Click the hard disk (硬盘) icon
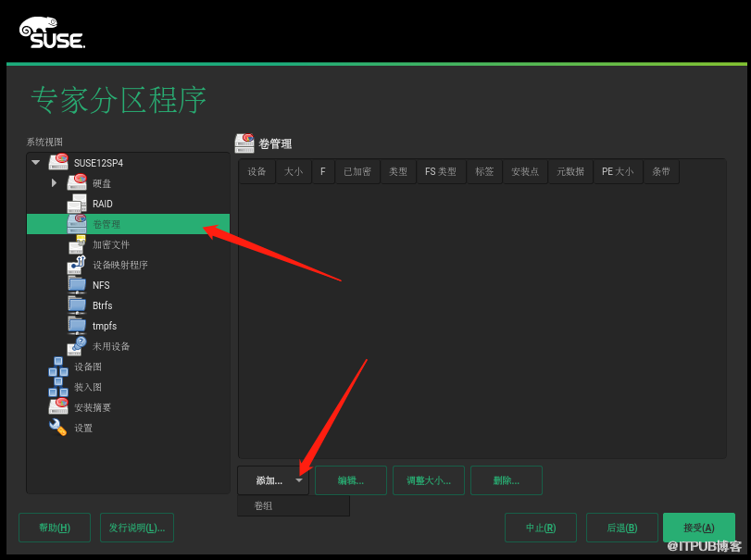The height and width of the screenshot is (560, 751). click(x=77, y=182)
